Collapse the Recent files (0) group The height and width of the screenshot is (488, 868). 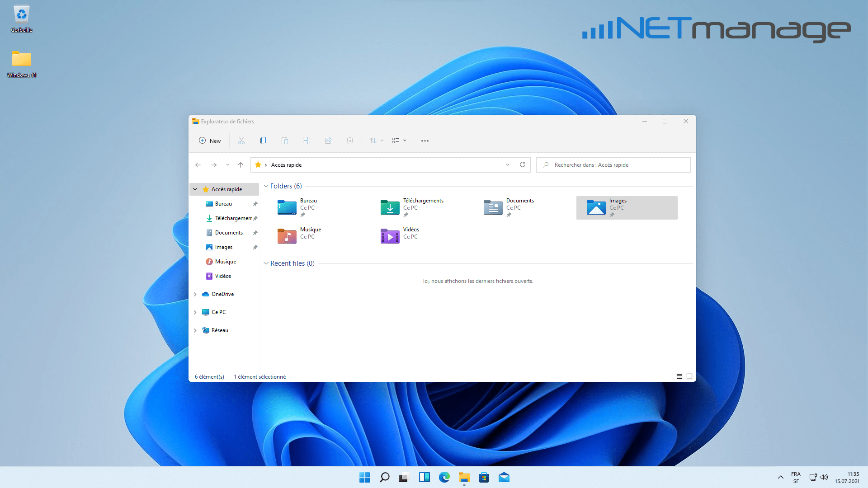tap(266, 263)
